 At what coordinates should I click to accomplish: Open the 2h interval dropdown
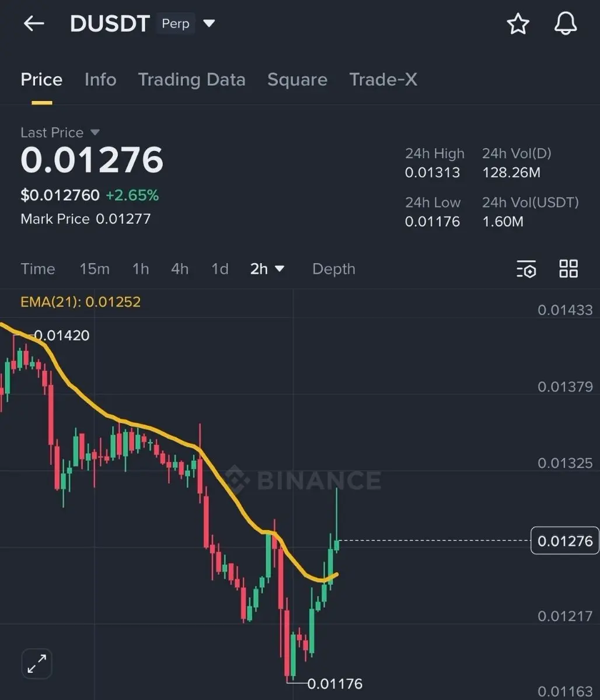point(267,269)
